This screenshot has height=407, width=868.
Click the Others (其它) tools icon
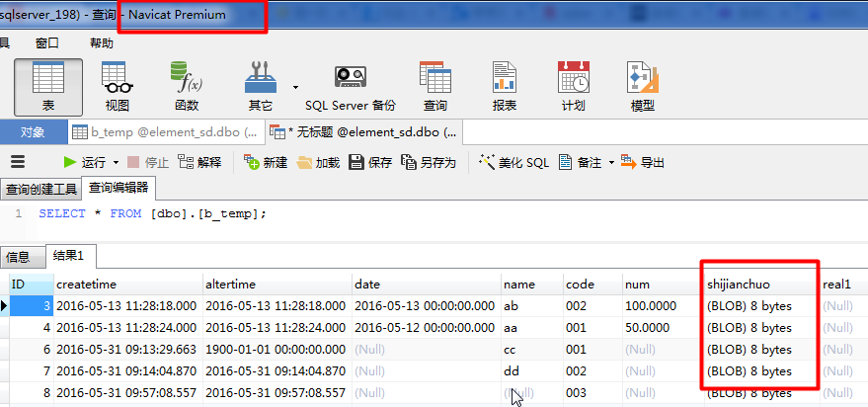point(261,86)
